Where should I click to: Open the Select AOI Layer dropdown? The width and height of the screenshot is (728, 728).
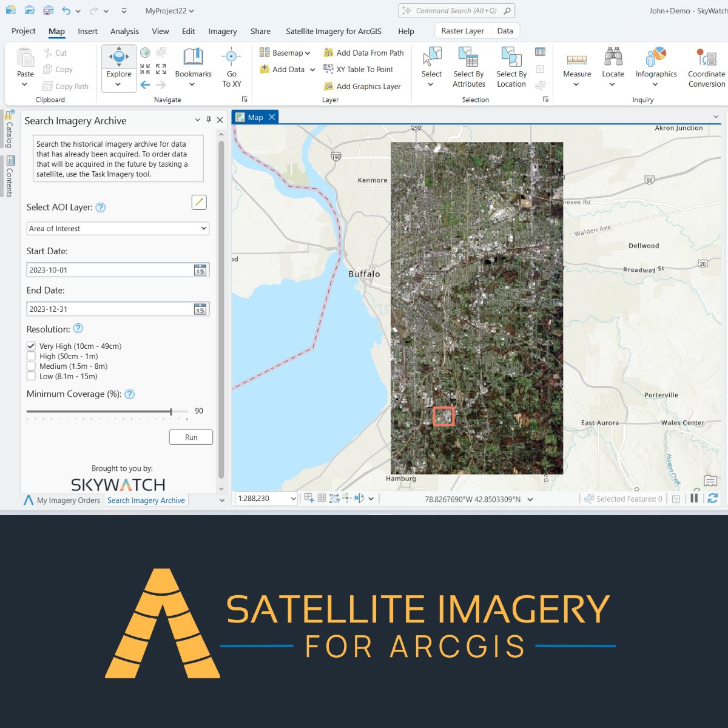point(118,229)
